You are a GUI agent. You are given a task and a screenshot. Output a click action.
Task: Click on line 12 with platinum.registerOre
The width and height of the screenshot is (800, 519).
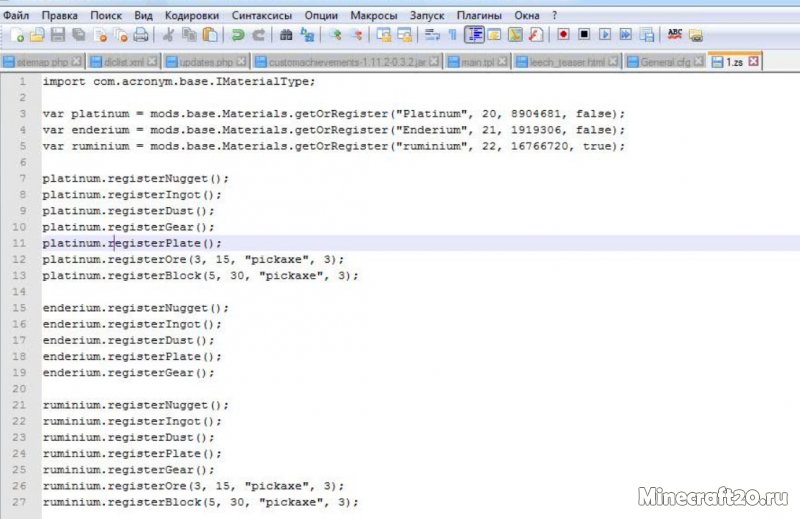click(x=191, y=259)
